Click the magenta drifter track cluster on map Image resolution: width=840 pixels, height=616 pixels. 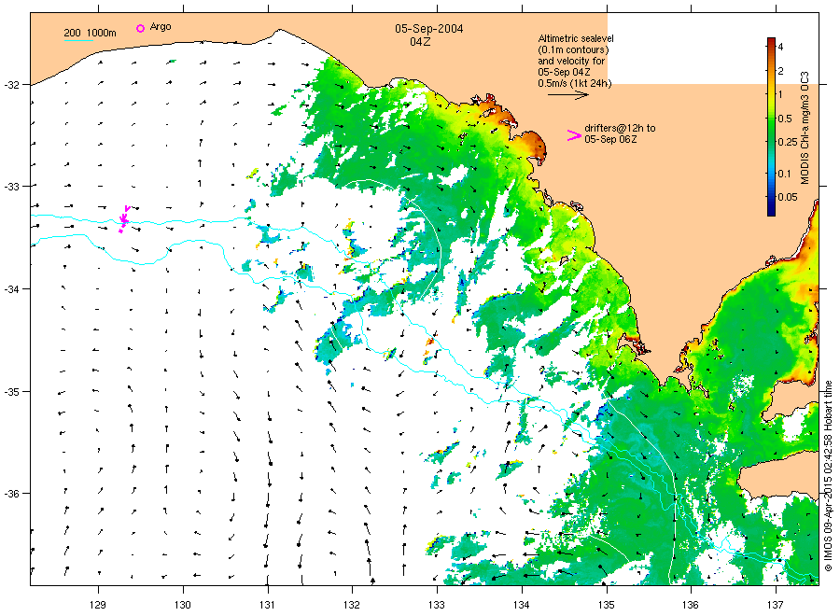click(124, 219)
